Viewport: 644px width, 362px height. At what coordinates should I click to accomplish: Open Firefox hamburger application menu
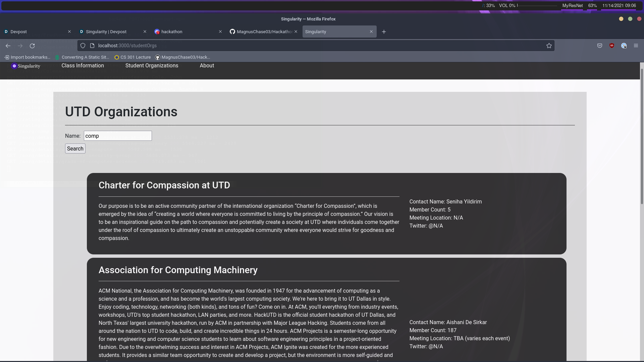(x=636, y=46)
